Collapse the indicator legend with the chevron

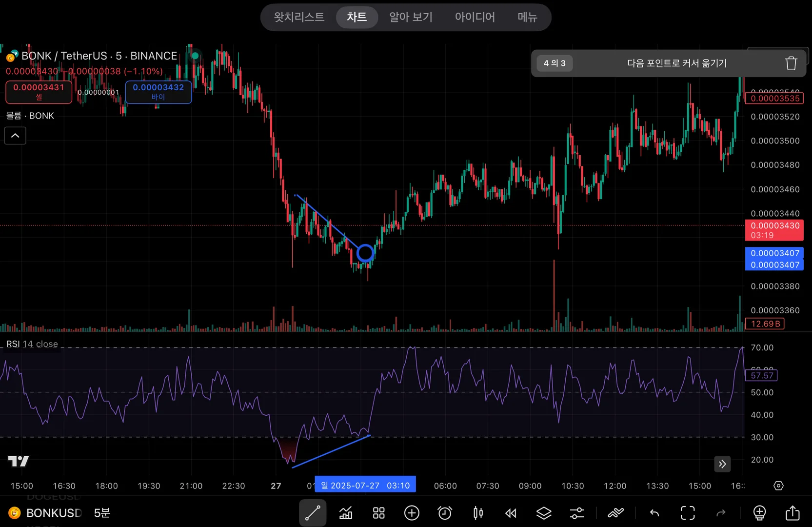pyautogui.click(x=15, y=136)
